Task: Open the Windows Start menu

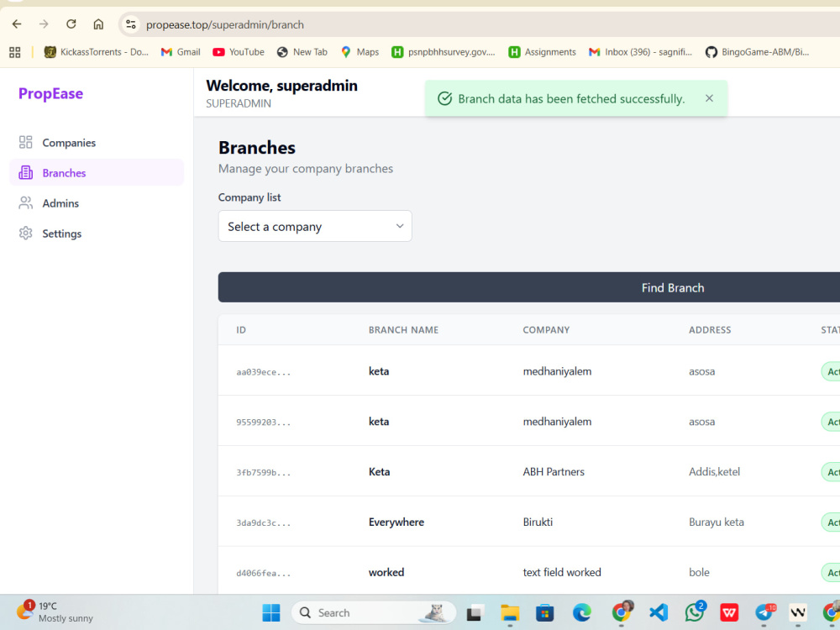Action: coord(271,612)
